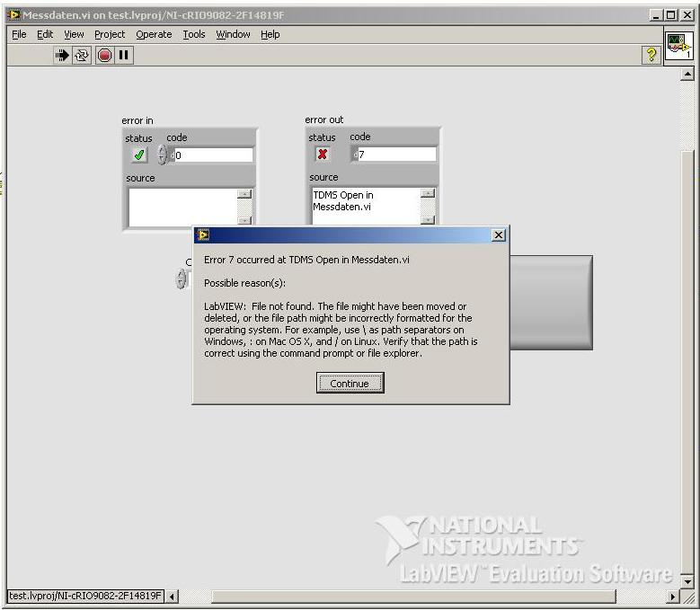Viewport: 700px width, 610px height.
Task: Click the large gray button behind the dialog
Action: pyautogui.click(x=552, y=303)
